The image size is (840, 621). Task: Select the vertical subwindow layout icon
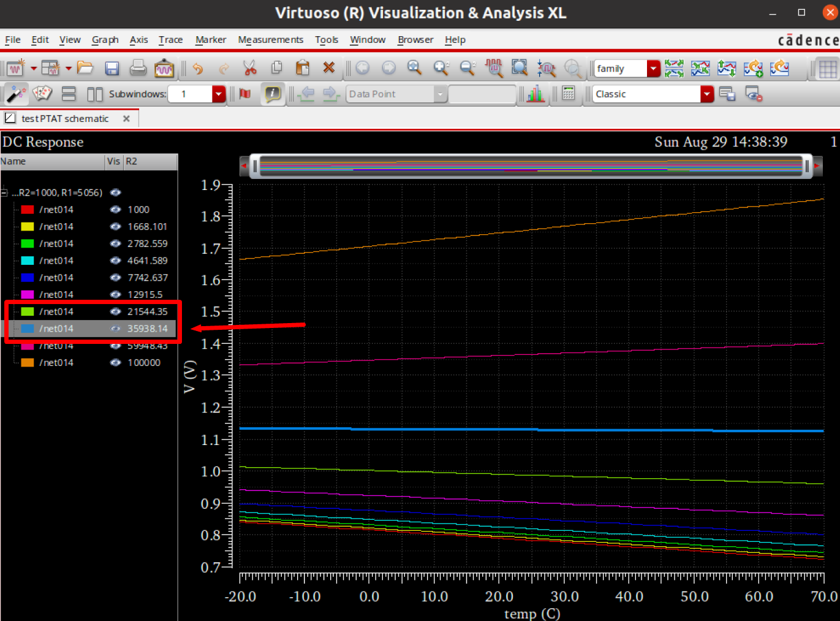pyautogui.click(x=95, y=94)
